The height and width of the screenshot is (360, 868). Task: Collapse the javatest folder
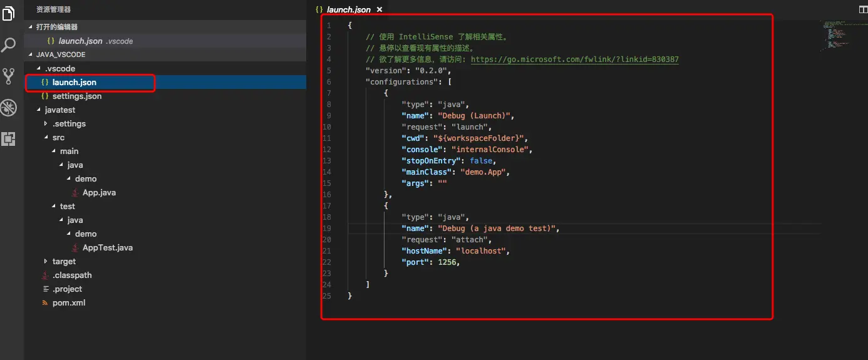click(x=39, y=110)
